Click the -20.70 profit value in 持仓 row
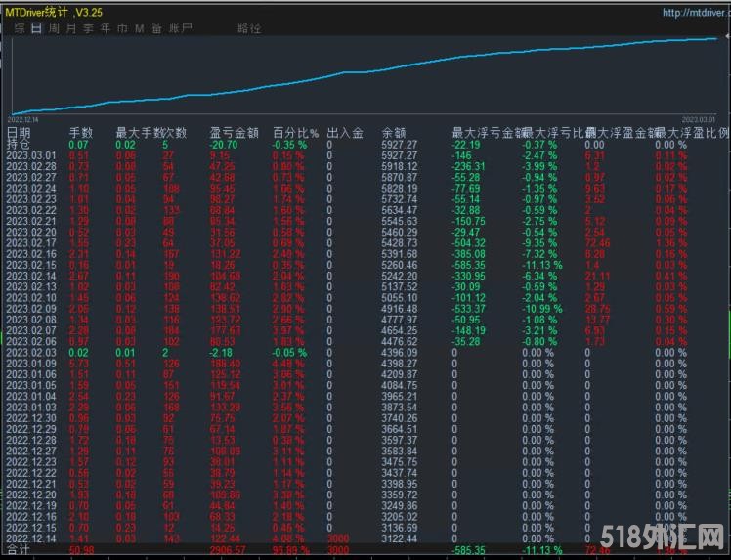Image resolution: width=731 pixels, height=560 pixels. pos(224,145)
